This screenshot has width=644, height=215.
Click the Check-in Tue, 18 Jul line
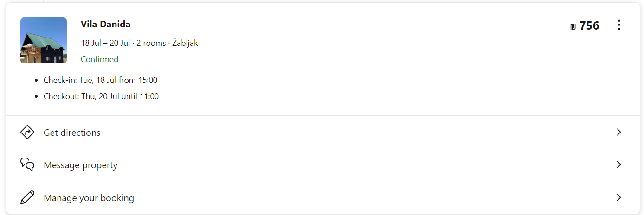100,80
